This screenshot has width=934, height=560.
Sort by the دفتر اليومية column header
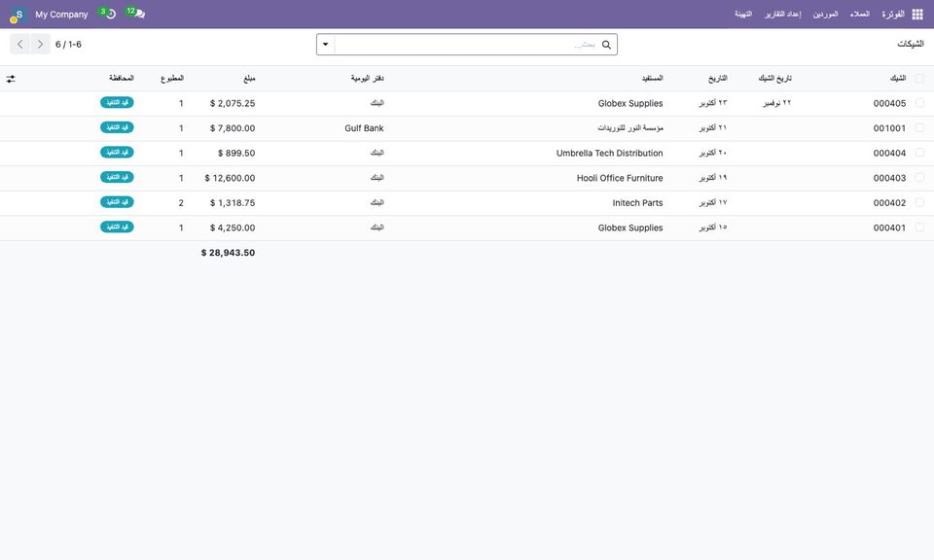pos(367,79)
